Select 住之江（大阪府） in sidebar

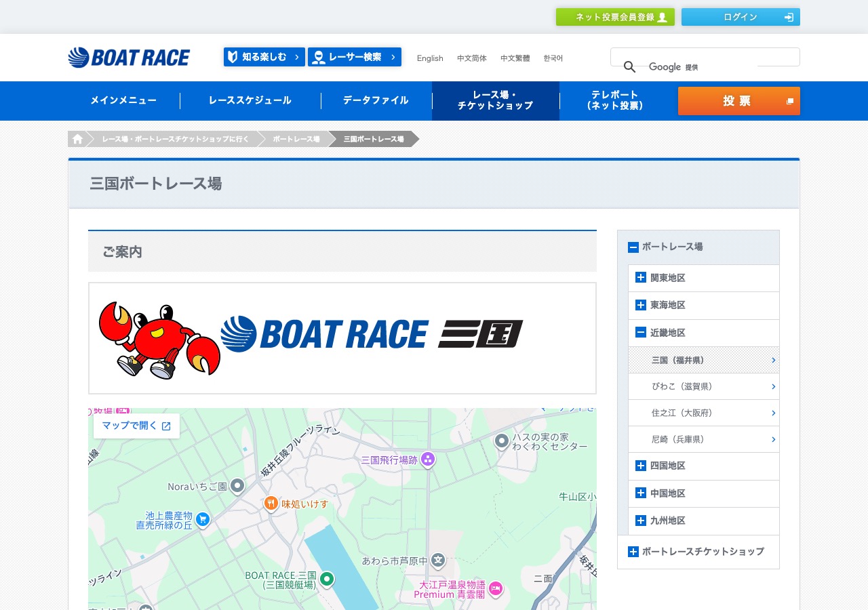point(704,413)
